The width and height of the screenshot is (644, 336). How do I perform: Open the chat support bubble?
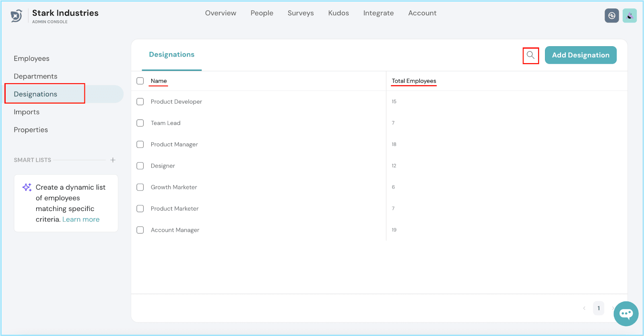click(625, 313)
